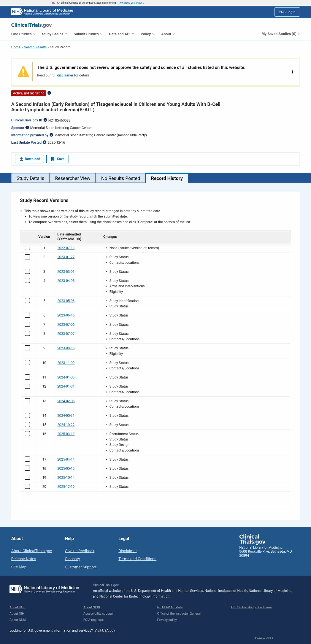The width and height of the screenshot is (311, 644).
Task: Expand the Submit Studies menu
Action: (x=88, y=34)
